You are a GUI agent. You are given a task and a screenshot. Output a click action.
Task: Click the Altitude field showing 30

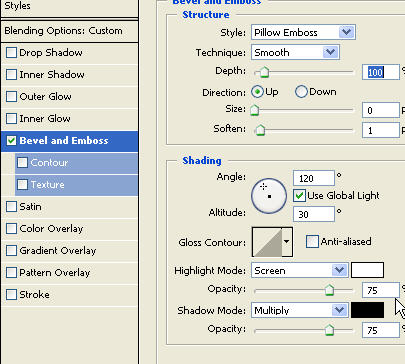pyautogui.click(x=314, y=214)
